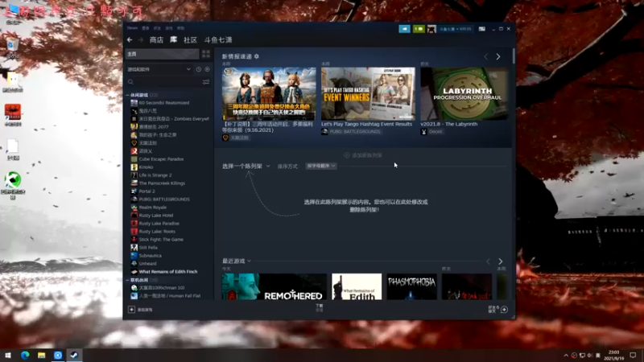The image size is (644, 362).
Task: Select Stilt Fella
Action: (148, 248)
